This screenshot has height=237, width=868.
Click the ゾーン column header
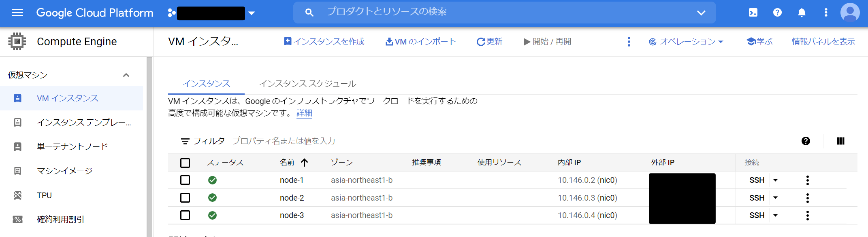[x=342, y=163]
